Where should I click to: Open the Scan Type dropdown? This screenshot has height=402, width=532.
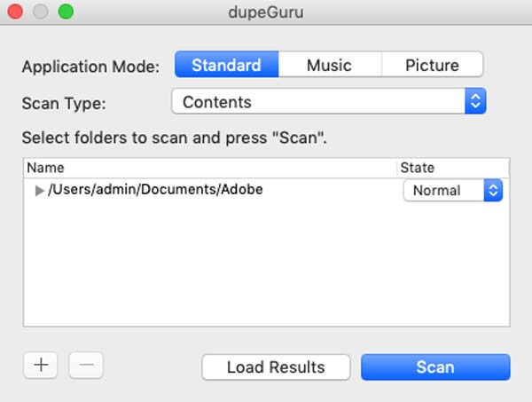click(329, 102)
